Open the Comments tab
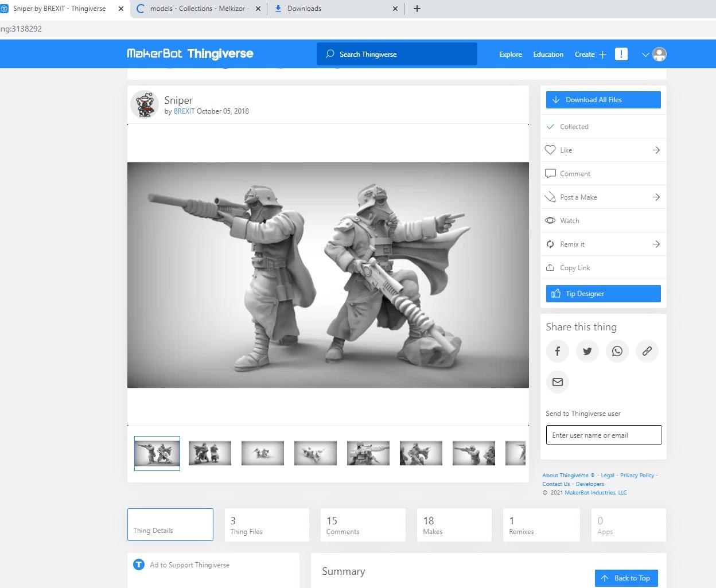Screen dimensions: 716x588 click(363, 524)
